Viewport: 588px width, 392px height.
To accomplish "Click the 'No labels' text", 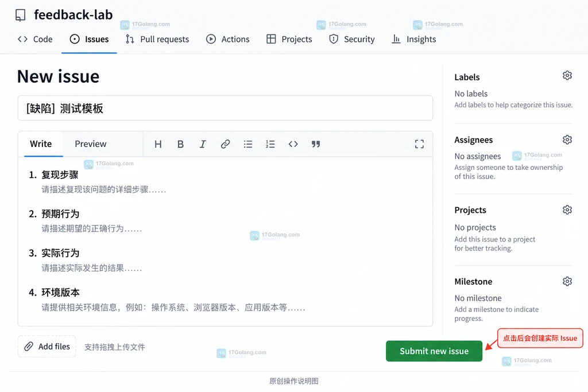I will 471,94.
